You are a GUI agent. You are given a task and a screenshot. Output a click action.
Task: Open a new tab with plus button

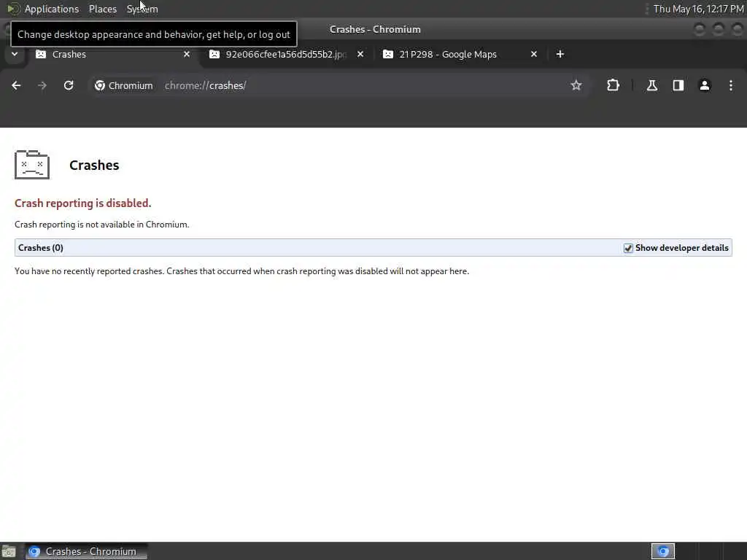[x=560, y=54]
